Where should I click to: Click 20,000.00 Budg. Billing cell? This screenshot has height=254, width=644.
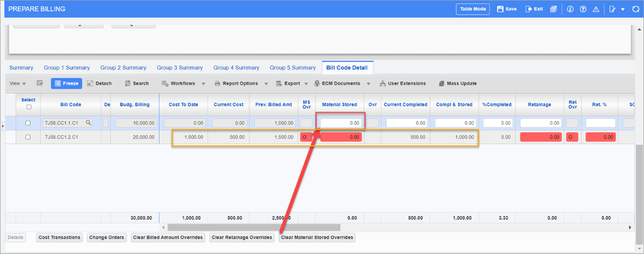click(x=135, y=137)
